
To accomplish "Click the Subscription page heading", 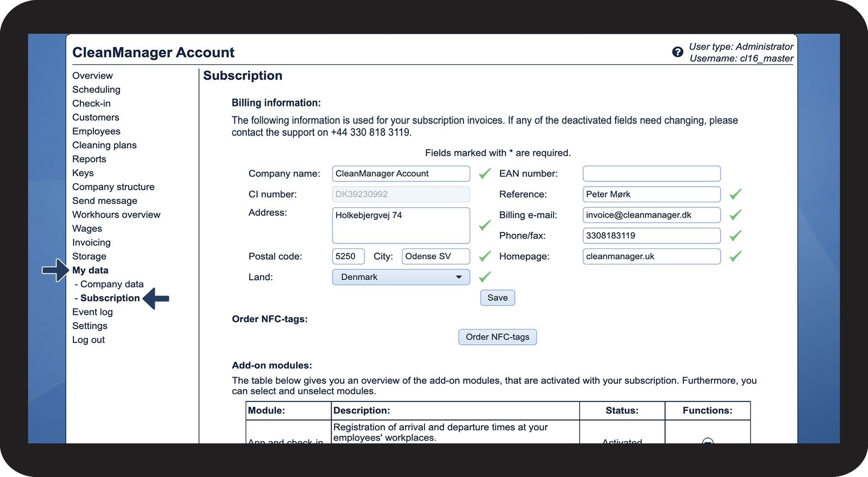I will pos(243,76).
